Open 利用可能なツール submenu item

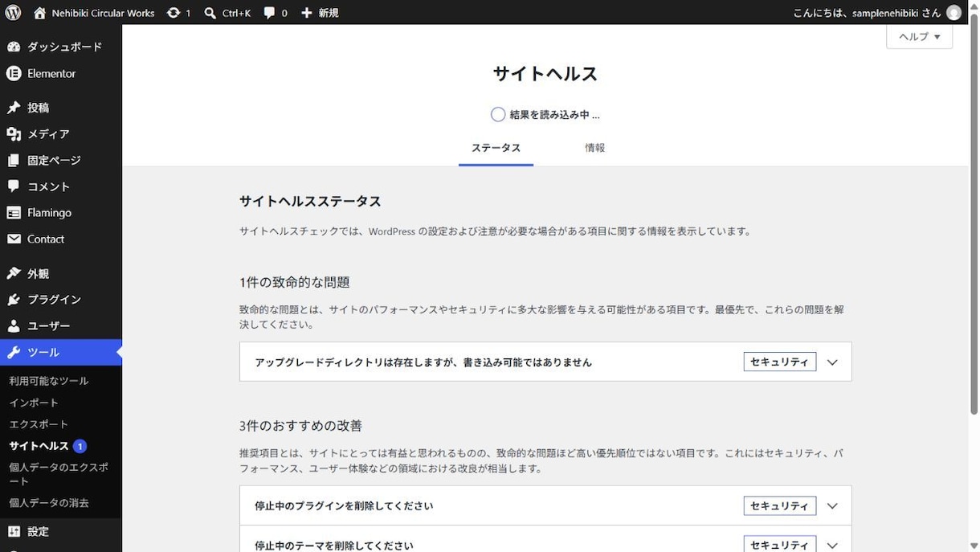[x=49, y=381]
